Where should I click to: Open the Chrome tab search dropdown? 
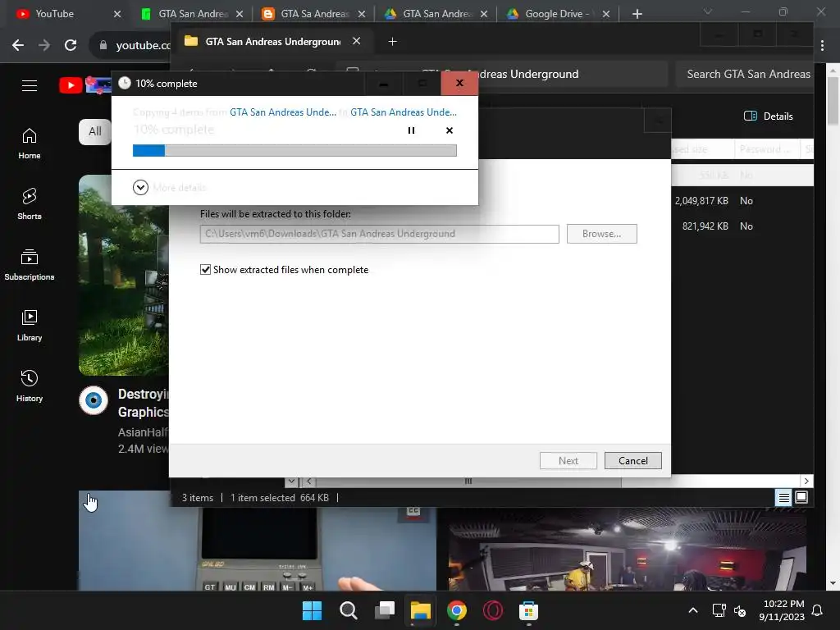(x=708, y=11)
